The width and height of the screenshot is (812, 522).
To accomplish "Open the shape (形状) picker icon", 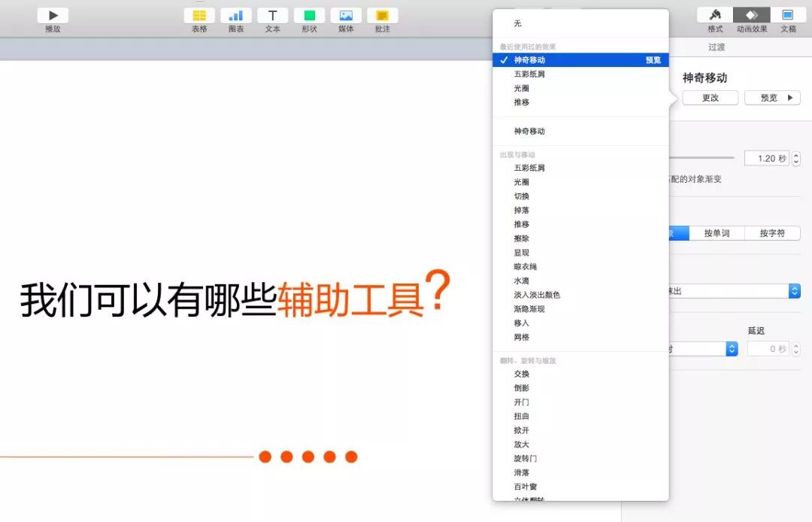I will pyautogui.click(x=309, y=15).
